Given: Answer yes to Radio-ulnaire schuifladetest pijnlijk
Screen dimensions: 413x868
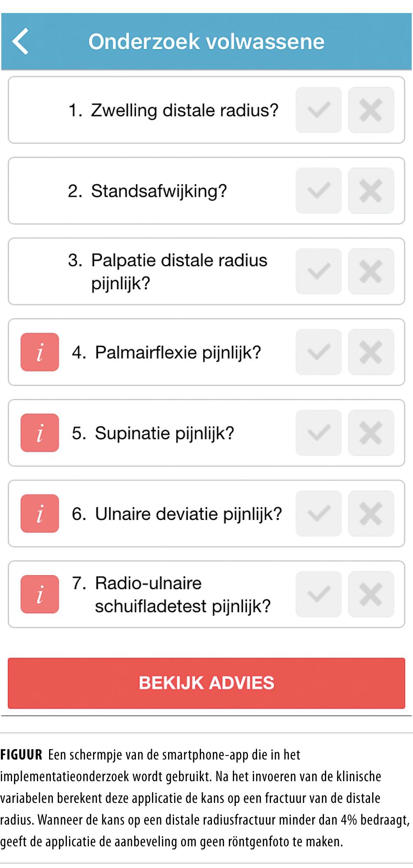Looking at the screenshot, I should click(x=318, y=594).
